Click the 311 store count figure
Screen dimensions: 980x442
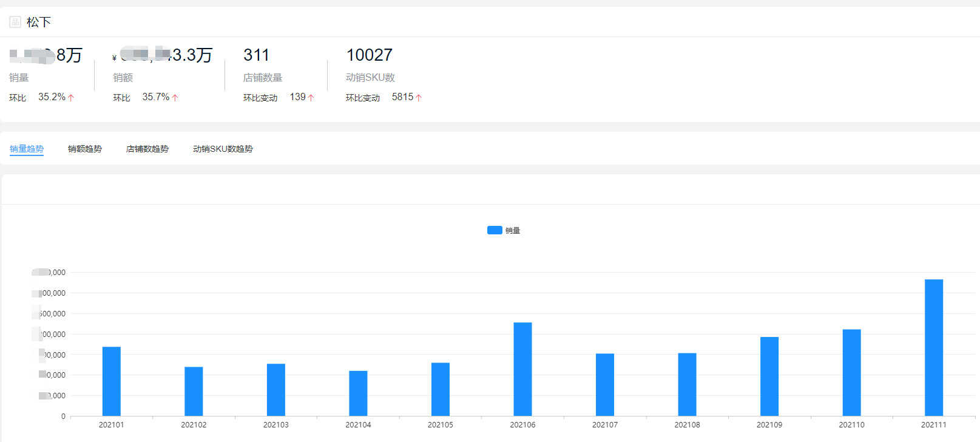click(x=256, y=55)
